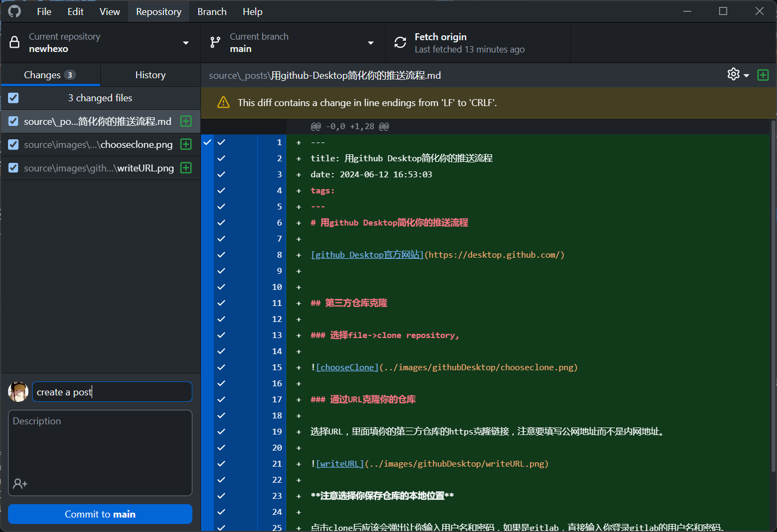Click the GitHub logo icon

(x=14, y=11)
